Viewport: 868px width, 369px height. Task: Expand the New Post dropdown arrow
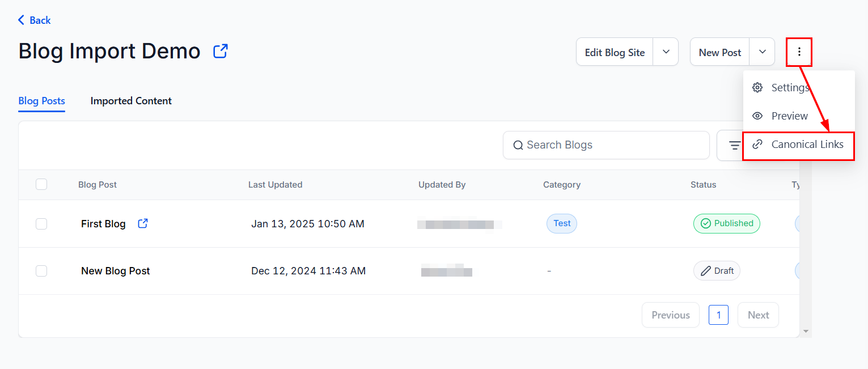click(x=763, y=52)
